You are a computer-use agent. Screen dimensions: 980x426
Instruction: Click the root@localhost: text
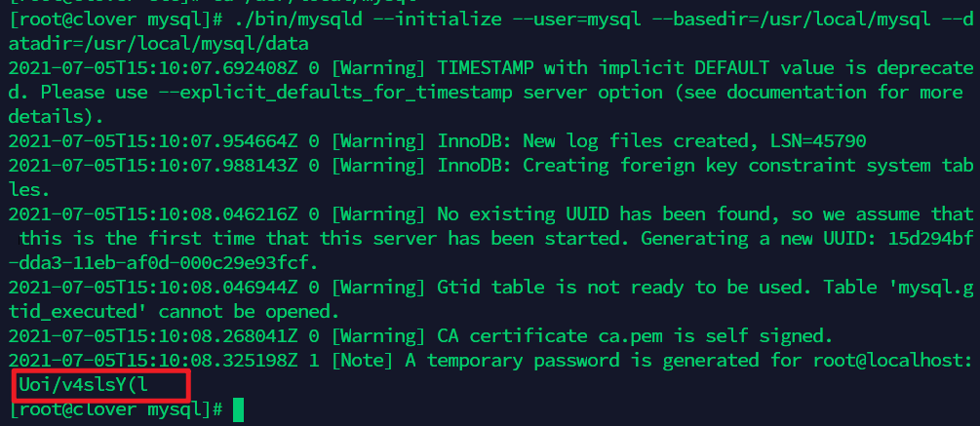tap(892, 361)
